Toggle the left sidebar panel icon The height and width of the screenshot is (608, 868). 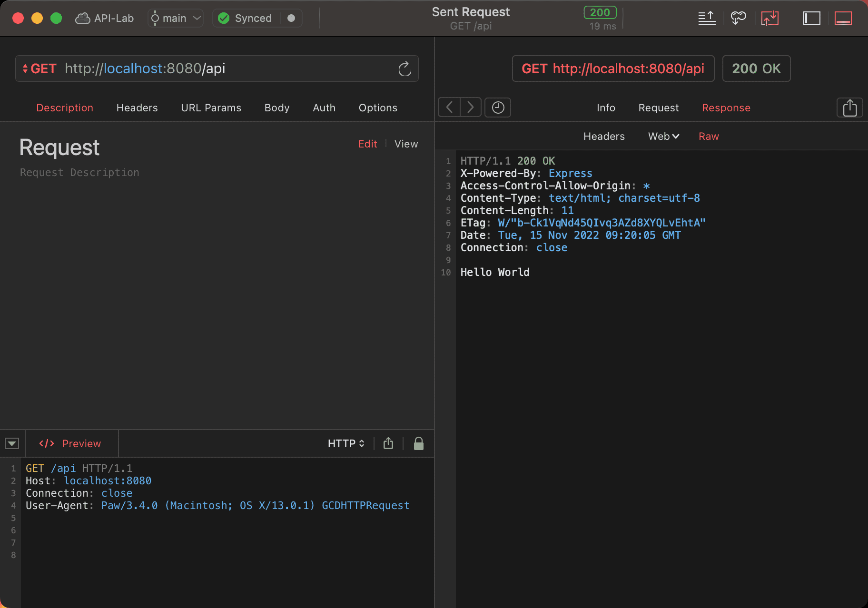pyautogui.click(x=811, y=18)
